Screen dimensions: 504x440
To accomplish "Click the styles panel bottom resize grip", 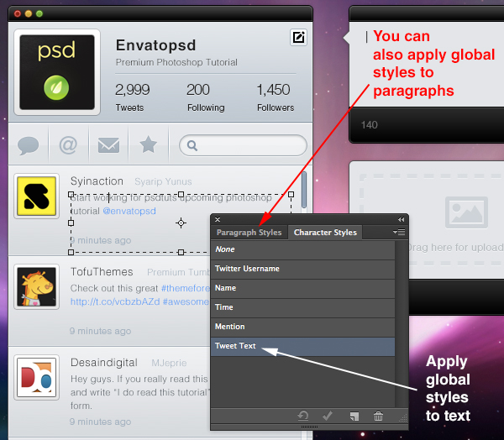I will 309,427.
